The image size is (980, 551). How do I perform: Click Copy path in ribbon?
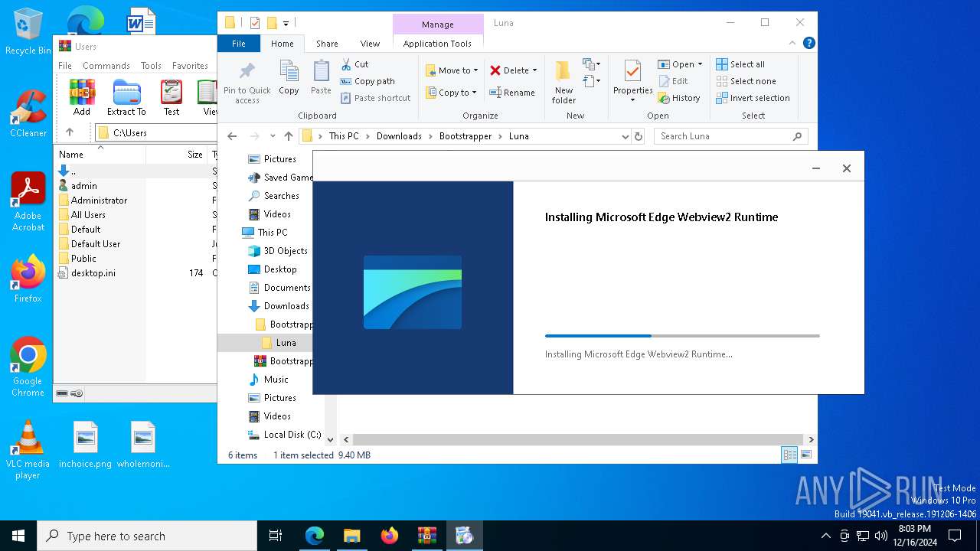pos(367,81)
